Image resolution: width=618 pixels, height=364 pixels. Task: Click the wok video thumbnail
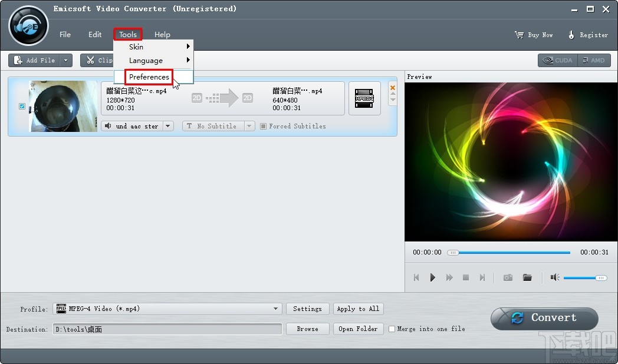(63, 106)
